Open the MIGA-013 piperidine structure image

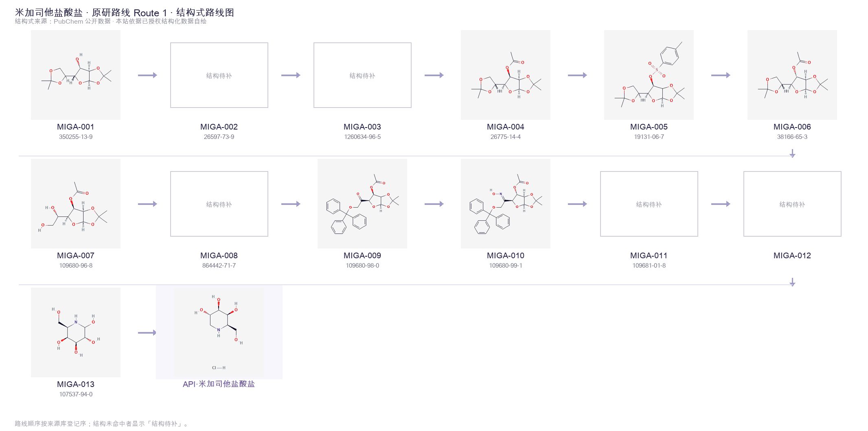[x=76, y=332]
